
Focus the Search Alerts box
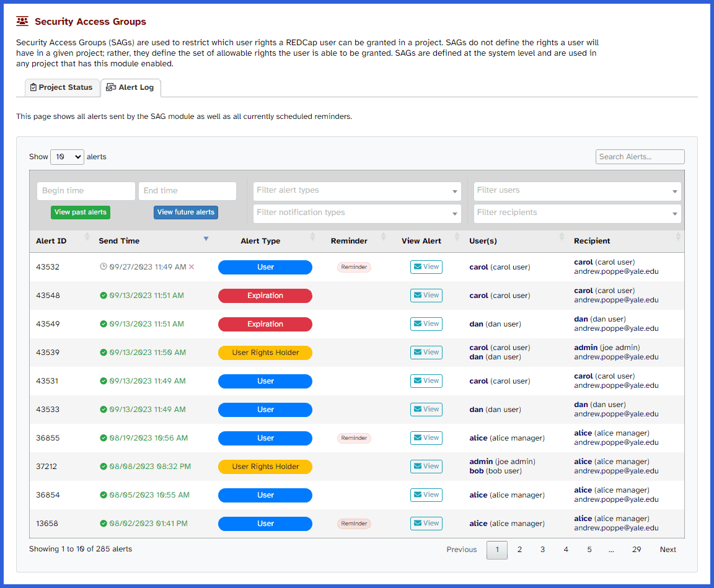click(x=640, y=157)
